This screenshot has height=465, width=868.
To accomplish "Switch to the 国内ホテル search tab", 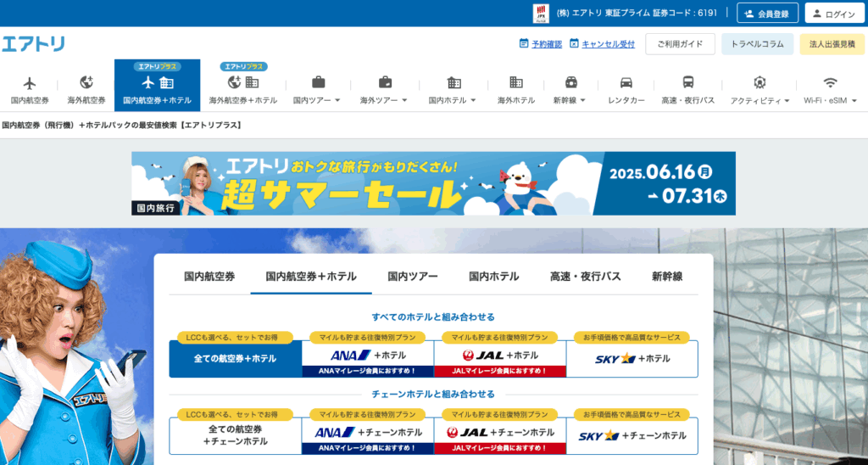I will click(x=494, y=276).
